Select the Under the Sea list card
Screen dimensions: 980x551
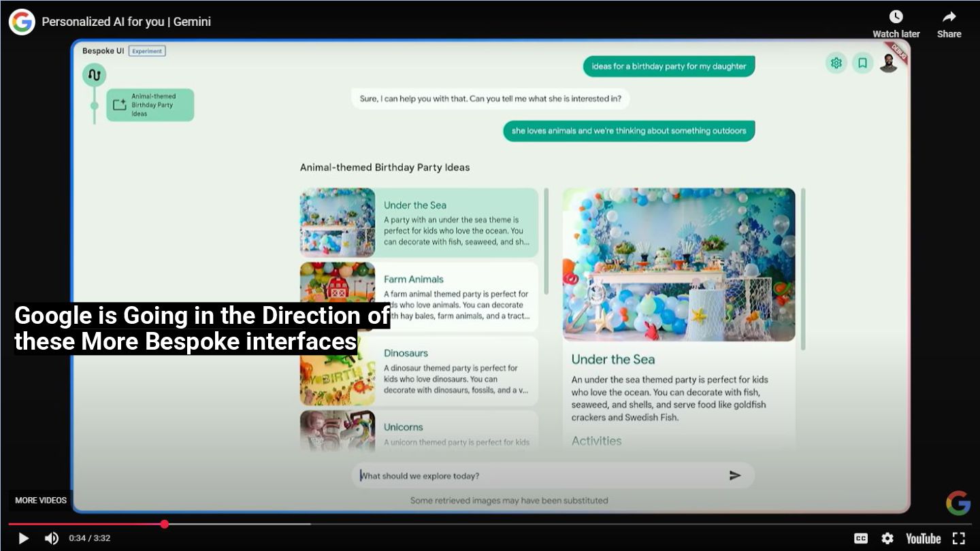[419, 222]
